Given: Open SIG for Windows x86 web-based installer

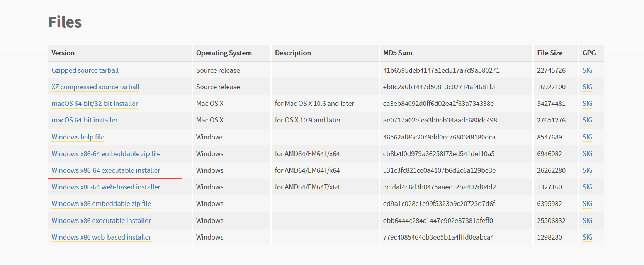Looking at the screenshot, I should pos(587,237).
